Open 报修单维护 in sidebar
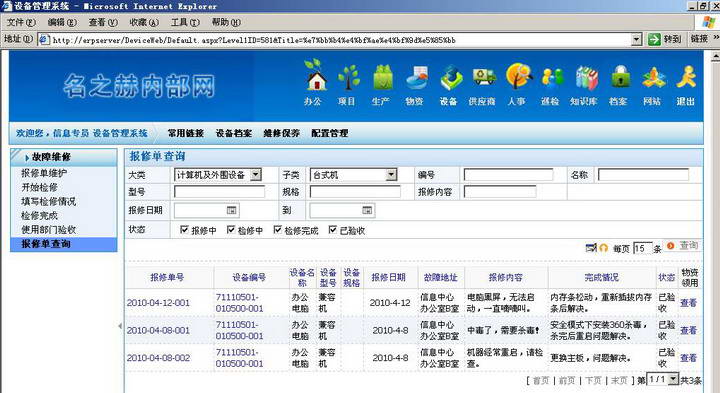Screen dimensions: 720x393 coord(44,173)
